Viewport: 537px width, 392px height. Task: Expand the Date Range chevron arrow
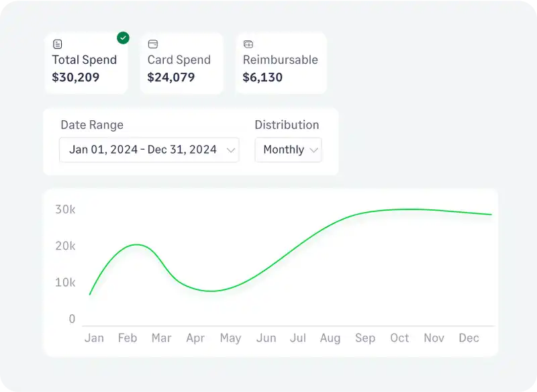(231, 150)
